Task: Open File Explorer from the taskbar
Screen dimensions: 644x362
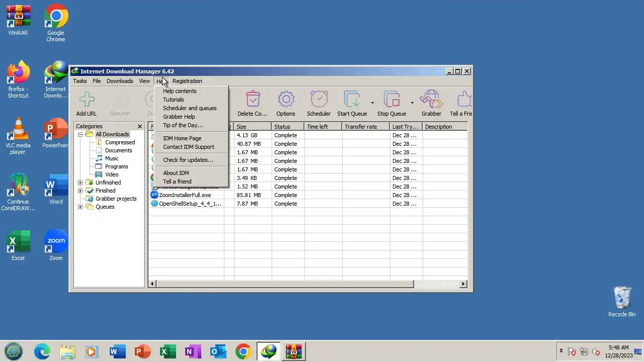Action: tap(67, 351)
